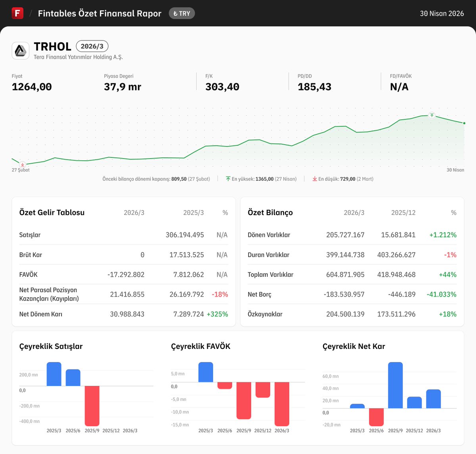Click the tall 2025/9 bar in Çeyreklik Net Kar
The height and width of the screenshot is (454, 476).
tap(395, 385)
